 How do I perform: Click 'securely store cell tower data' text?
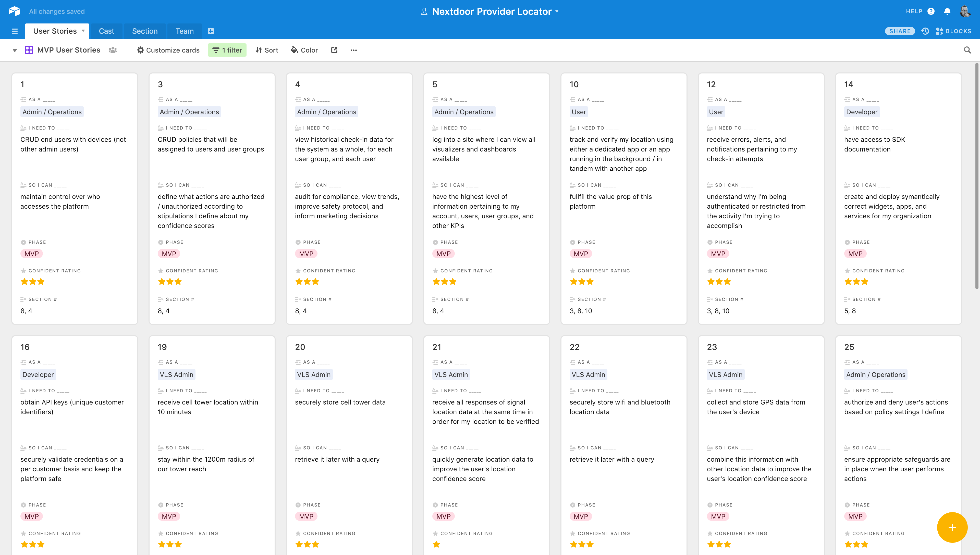coord(340,402)
